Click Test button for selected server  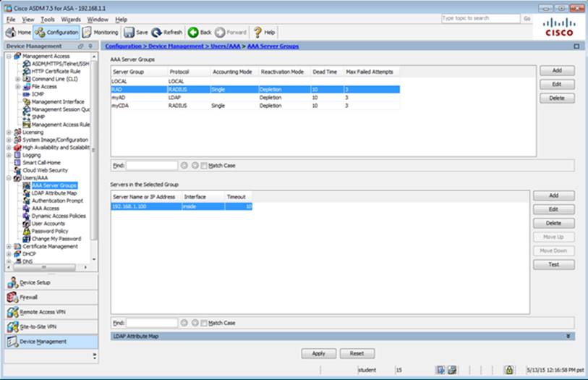tap(553, 265)
